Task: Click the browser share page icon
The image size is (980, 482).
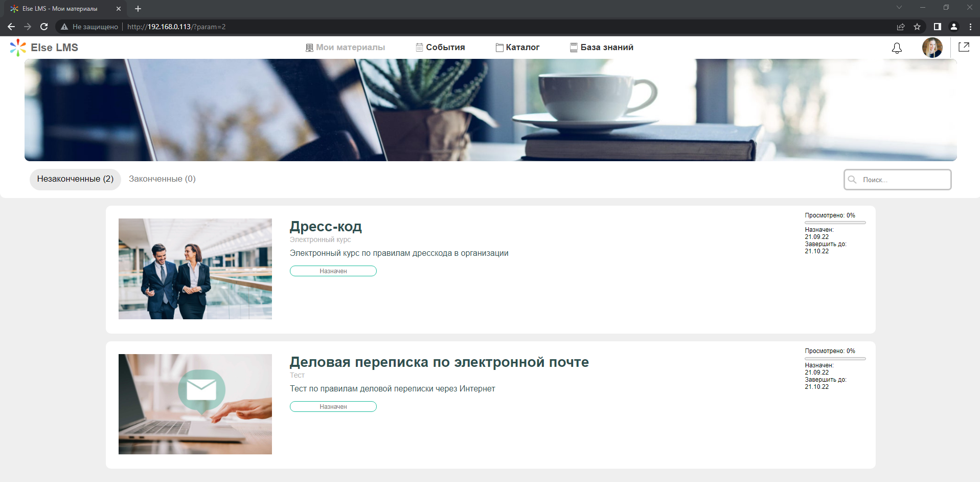Action: point(901,27)
